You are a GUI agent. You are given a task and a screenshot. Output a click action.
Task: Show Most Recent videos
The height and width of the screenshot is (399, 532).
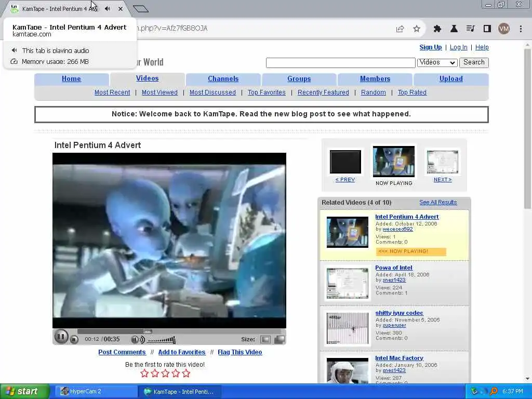point(112,92)
